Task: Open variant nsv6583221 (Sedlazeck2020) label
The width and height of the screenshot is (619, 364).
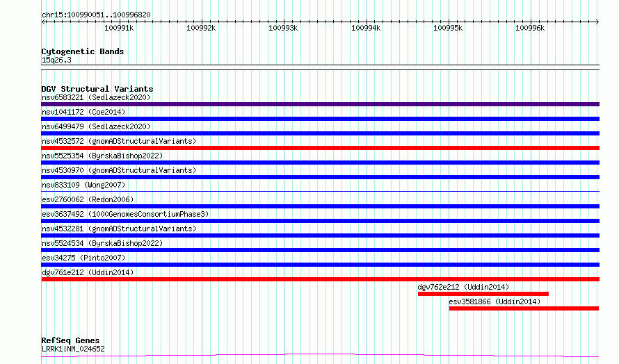Action: tap(96, 97)
